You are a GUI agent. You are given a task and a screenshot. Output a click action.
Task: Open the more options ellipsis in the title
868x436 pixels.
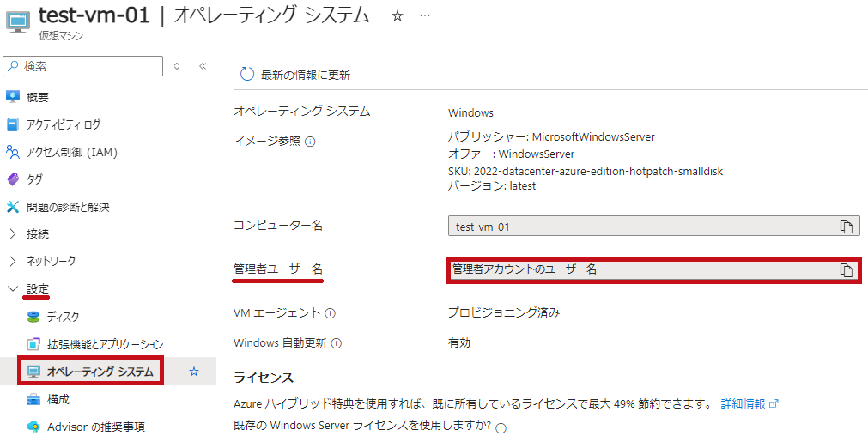click(x=425, y=16)
